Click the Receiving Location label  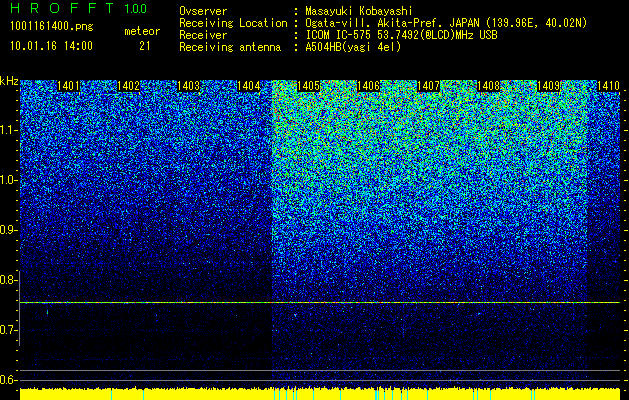pos(233,23)
